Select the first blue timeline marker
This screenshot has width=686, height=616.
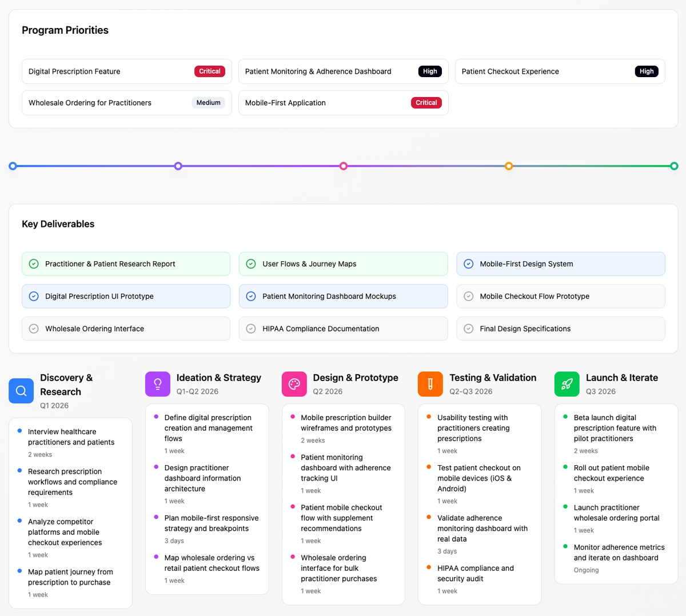coord(13,166)
